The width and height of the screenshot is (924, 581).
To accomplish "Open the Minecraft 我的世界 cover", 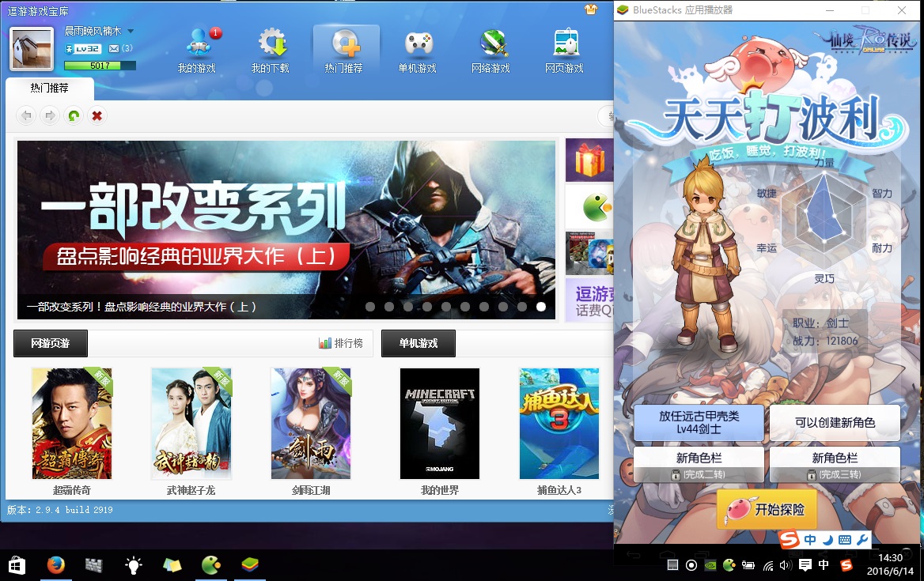I will [440, 423].
